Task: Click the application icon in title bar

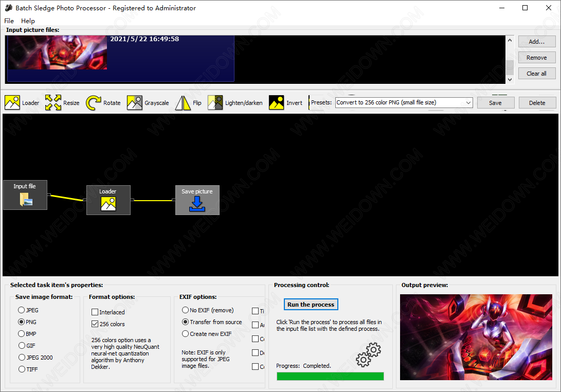Action: pyautogui.click(x=9, y=8)
